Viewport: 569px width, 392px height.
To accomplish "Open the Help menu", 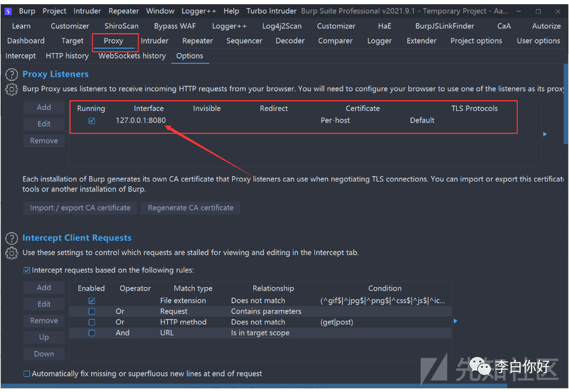I will point(231,11).
